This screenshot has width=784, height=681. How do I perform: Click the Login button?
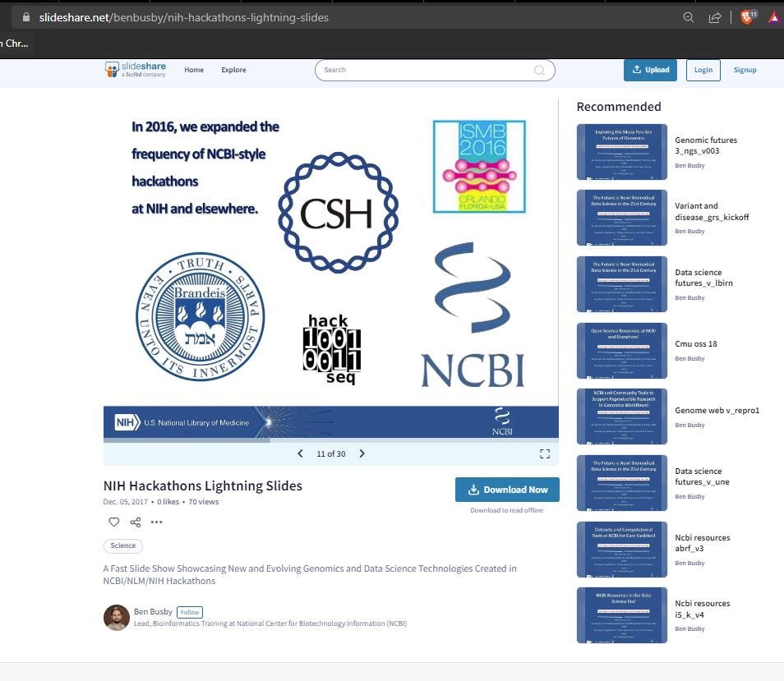point(703,70)
